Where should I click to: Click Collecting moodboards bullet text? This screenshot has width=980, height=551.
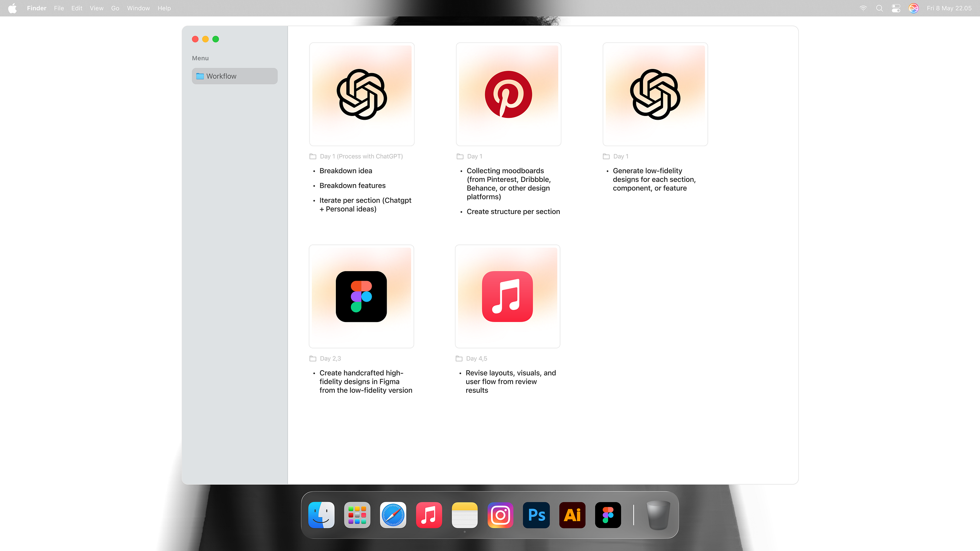click(508, 184)
